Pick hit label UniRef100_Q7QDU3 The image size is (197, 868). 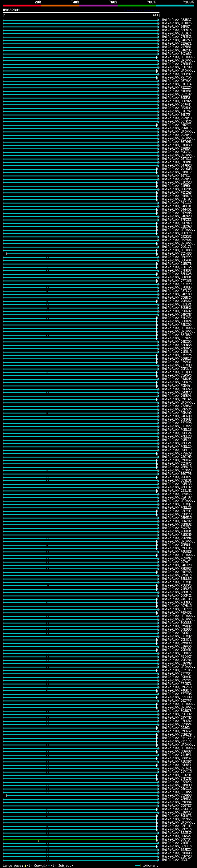point(177,64)
